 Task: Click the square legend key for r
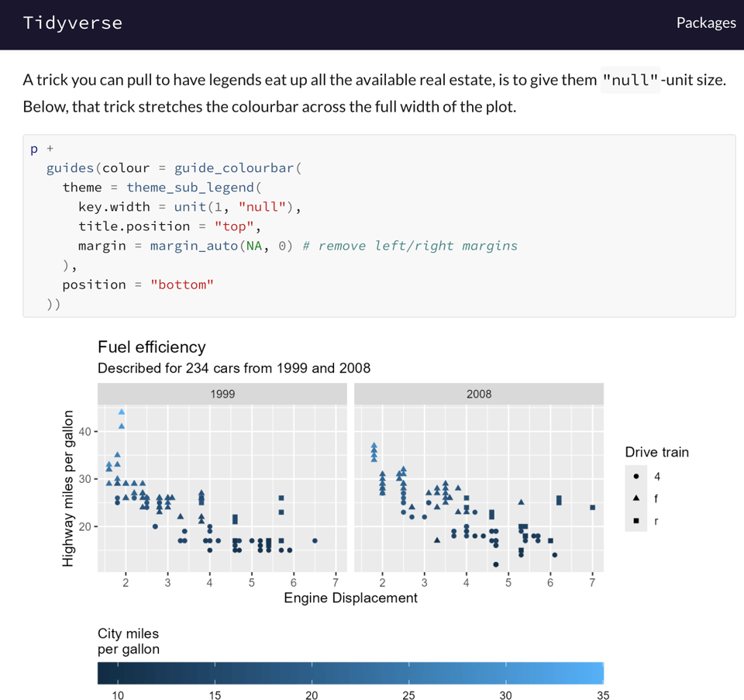635,521
